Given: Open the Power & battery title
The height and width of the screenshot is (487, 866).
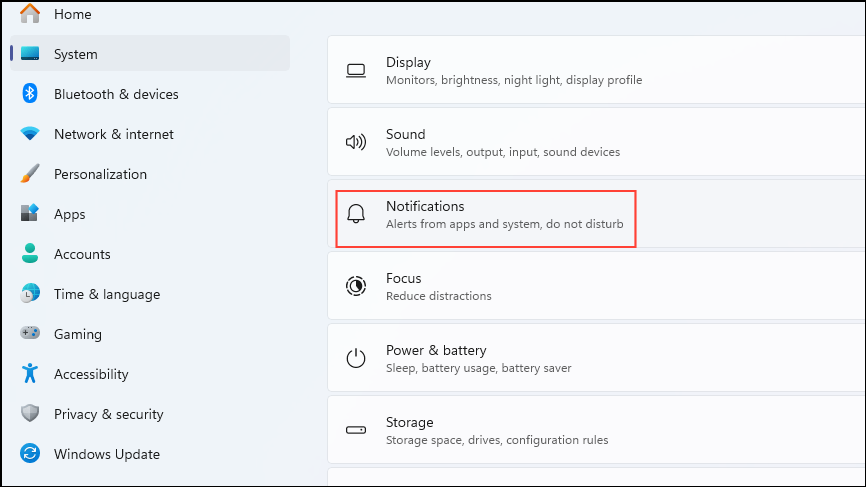Looking at the screenshot, I should click(x=436, y=350).
